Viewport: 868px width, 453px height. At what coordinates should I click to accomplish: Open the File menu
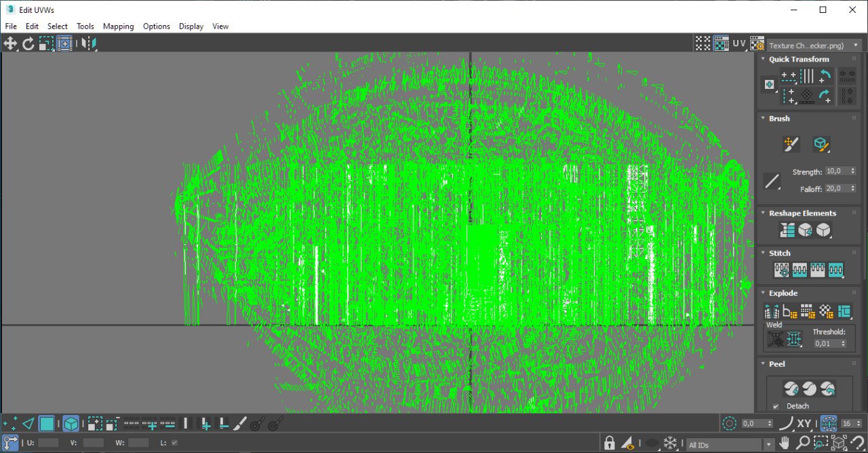tap(11, 26)
